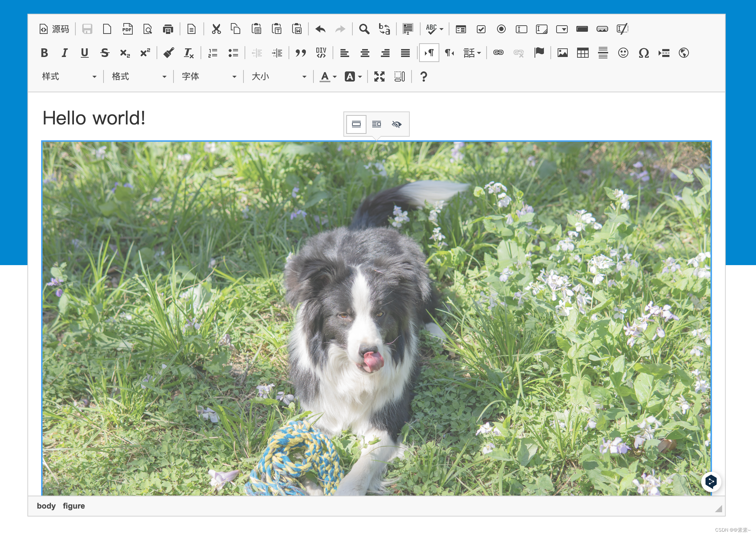Insert special character with Omega icon
This screenshot has height=536, width=756.
pos(643,53)
